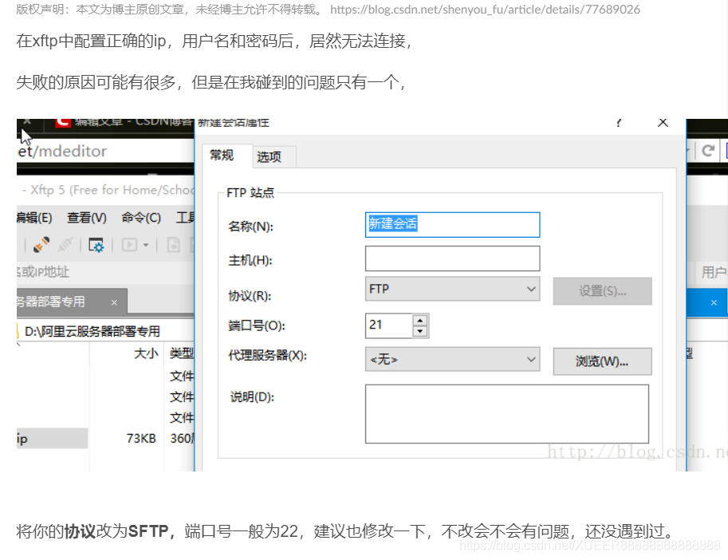
Task: Click the 代理服务器(X): label
Action: click(268, 356)
